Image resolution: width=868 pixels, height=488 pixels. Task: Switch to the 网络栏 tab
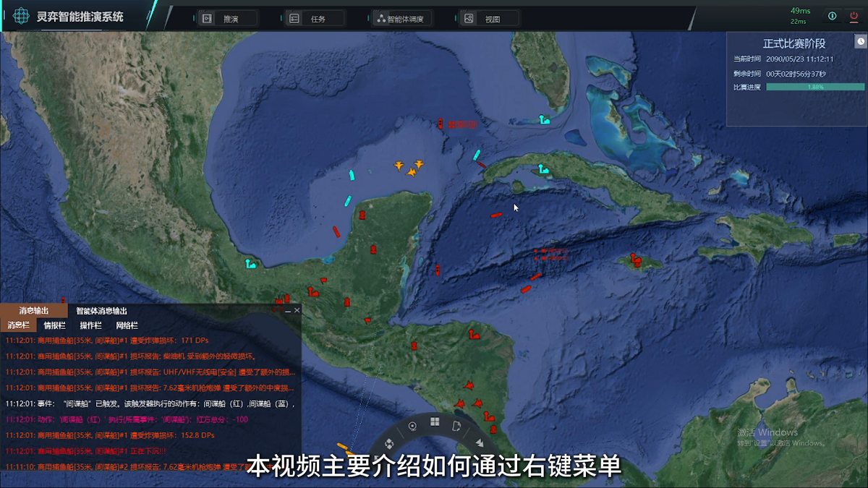click(127, 325)
